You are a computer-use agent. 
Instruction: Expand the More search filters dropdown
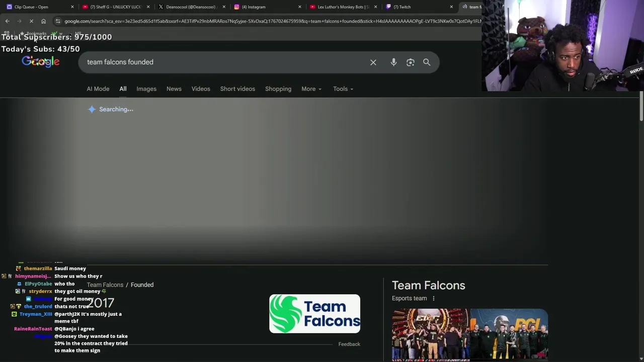[x=311, y=89]
